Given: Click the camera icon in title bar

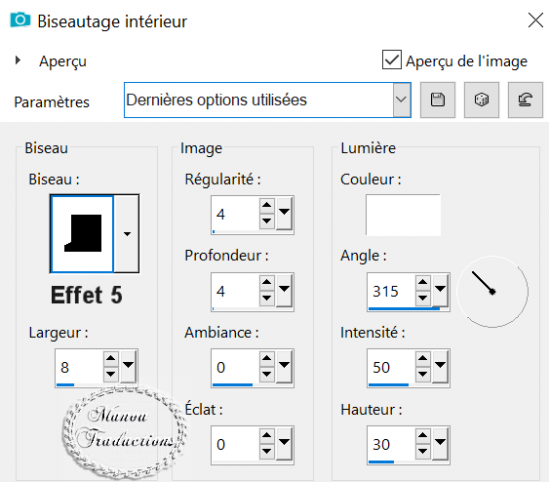Looking at the screenshot, I should click(20, 20).
